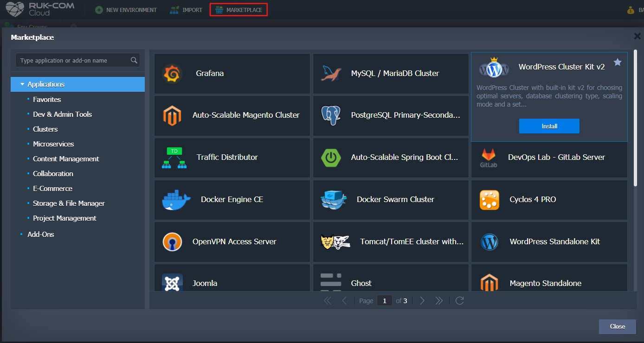Click the balance money bag icon
The image size is (644, 343).
point(631,10)
